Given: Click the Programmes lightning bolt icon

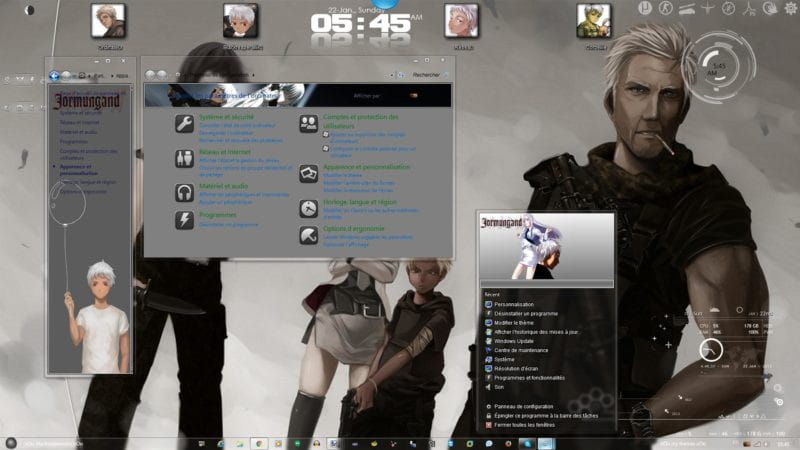Looking at the screenshot, I should coord(184,220).
